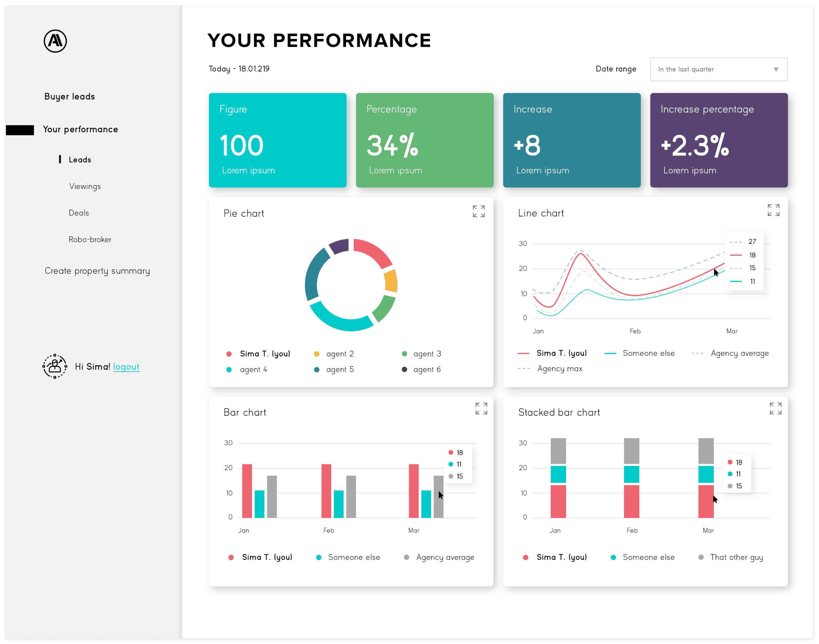The width and height of the screenshot is (819, 644).
Task: Click the Percentage 34% card
Action: 424,140
